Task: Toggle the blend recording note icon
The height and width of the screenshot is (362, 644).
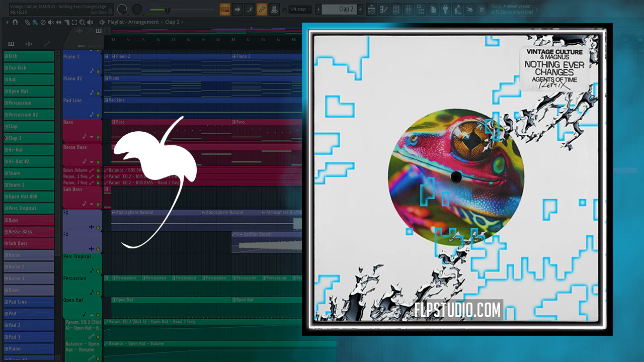Action: point(250,9)
